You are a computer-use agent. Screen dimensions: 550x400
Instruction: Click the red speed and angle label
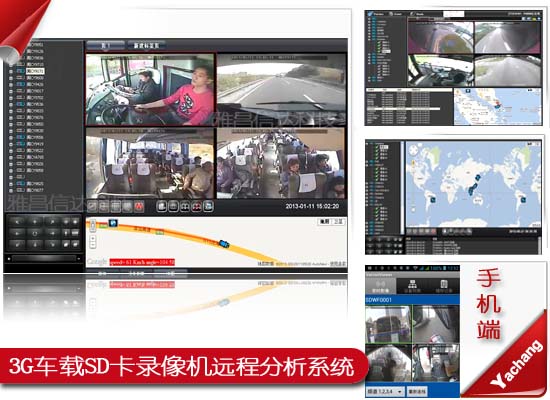[x=142, y=262]
